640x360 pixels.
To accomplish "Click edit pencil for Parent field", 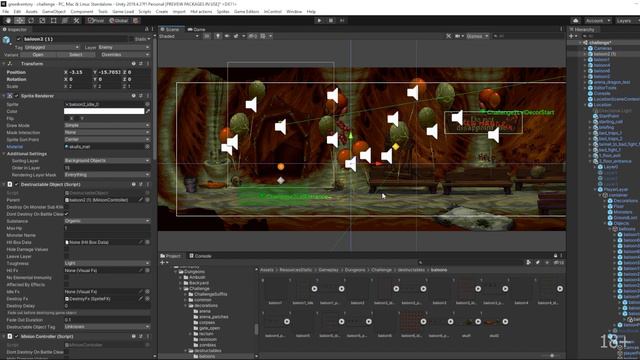I will pos(141,200).
